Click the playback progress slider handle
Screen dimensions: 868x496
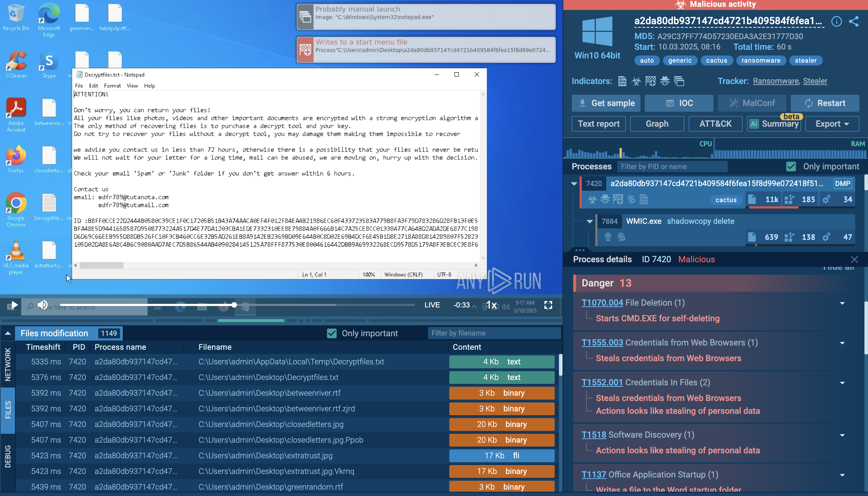pyautogui.click(x=234, y=305)
